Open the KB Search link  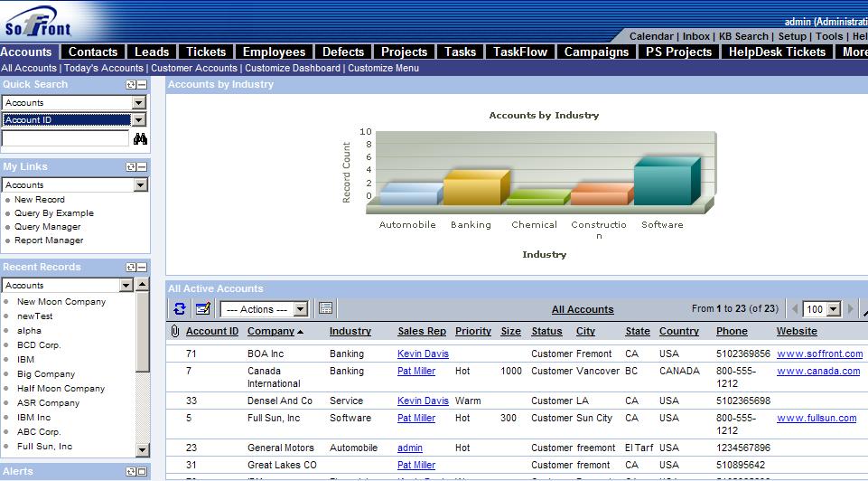click(x=743, y=36)
